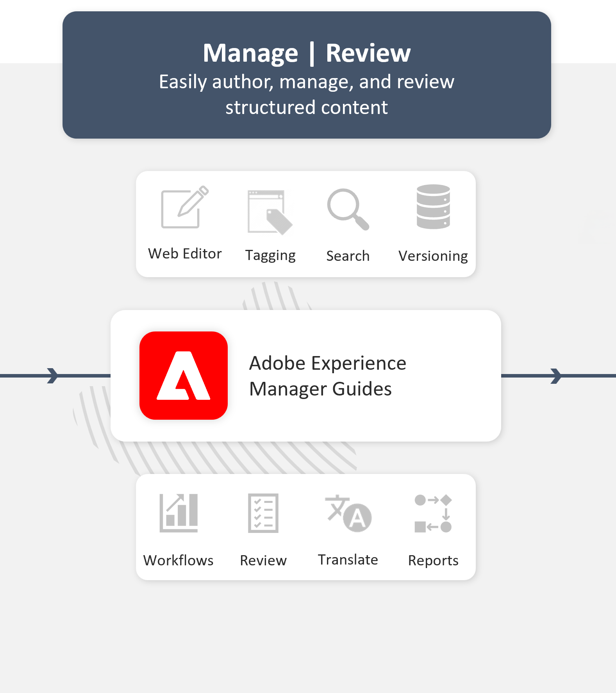The width and height of the screenshot is (616, 693).
Task: Click the Translate language icon
Action: click(348, 513)
